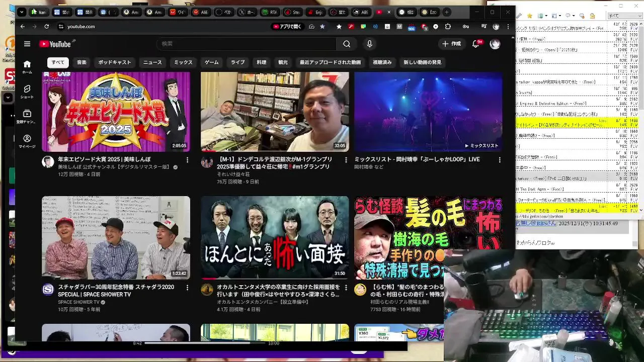Switch to the Enjo browser tab
The image size is (644, 362).
coord(314,12)
